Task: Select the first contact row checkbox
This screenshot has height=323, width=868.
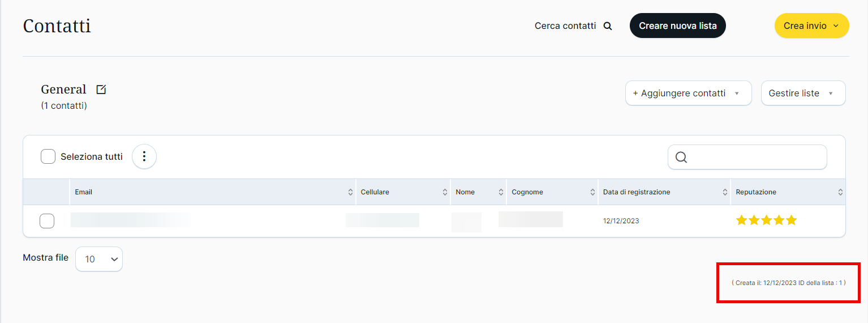Action: [47, 221]
